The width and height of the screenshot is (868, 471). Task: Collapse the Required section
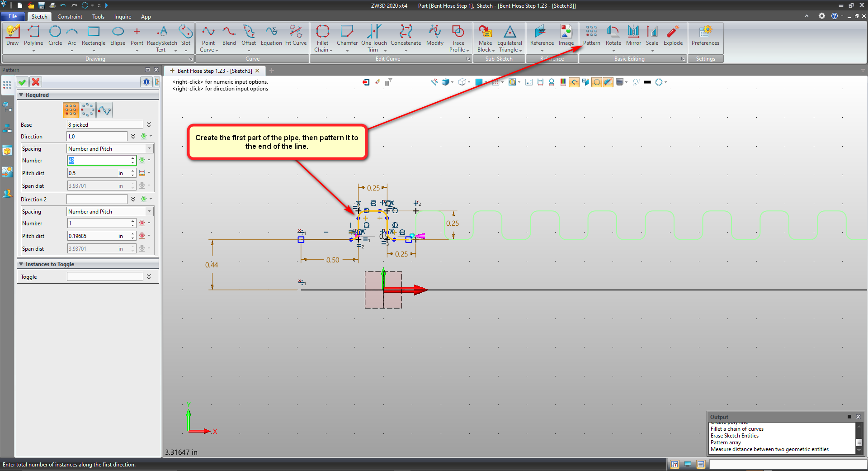21,95
